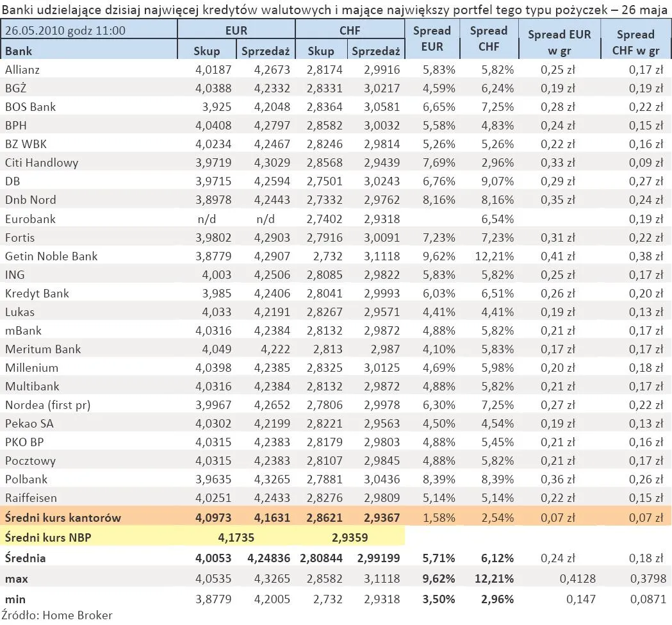Image resolution: width=672 pixels, height=625 pixels.
Task: Click the Polbank bank name
Action: pos(26,479)
